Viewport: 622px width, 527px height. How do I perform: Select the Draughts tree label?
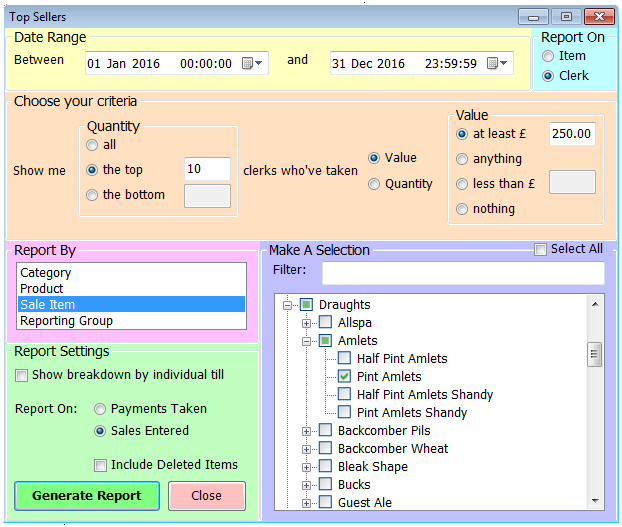pyautogui.click(x=344, y=305)
